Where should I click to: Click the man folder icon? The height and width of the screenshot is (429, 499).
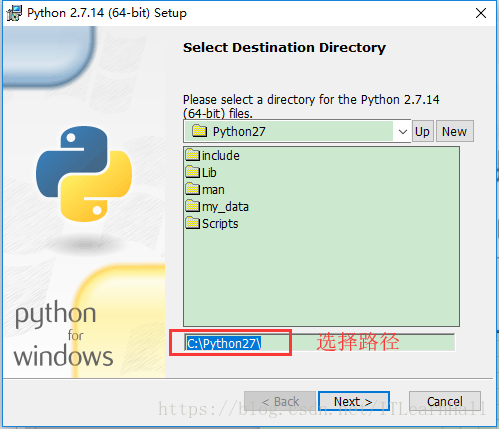coord(192,189)
